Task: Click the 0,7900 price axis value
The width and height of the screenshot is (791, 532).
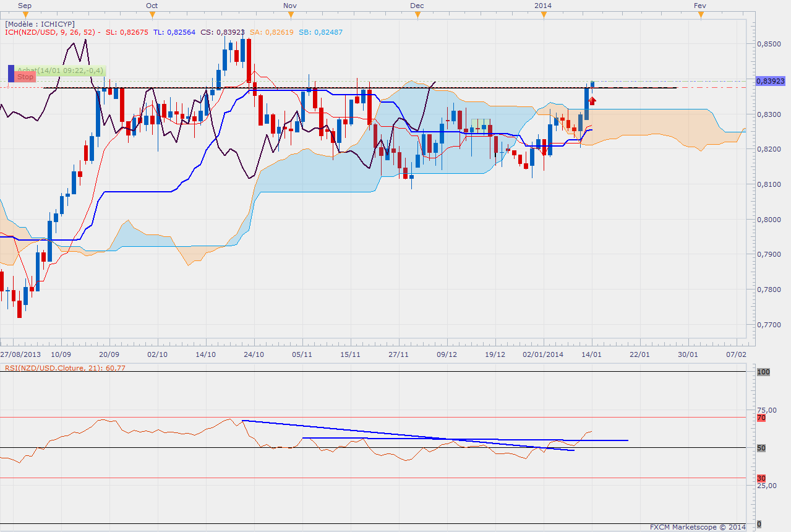Action: tap(769, 254)
